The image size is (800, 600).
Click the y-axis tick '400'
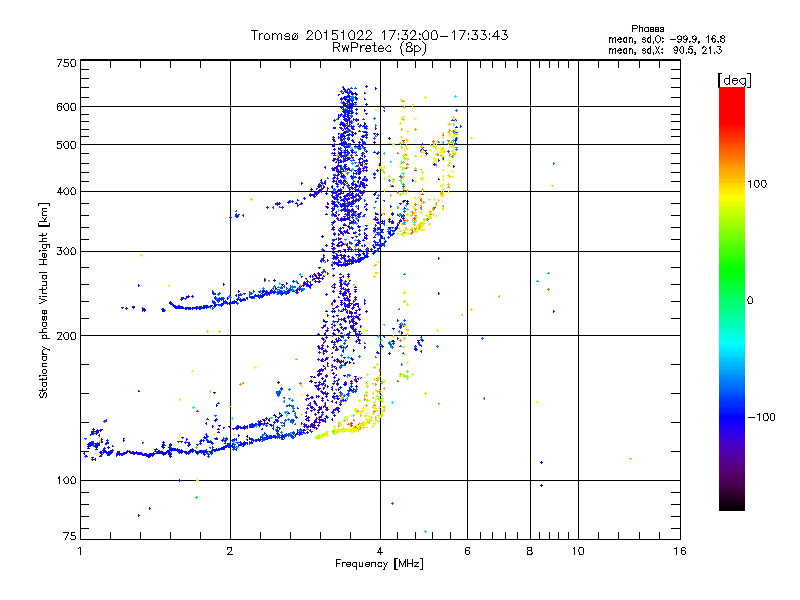click(66, 191)
